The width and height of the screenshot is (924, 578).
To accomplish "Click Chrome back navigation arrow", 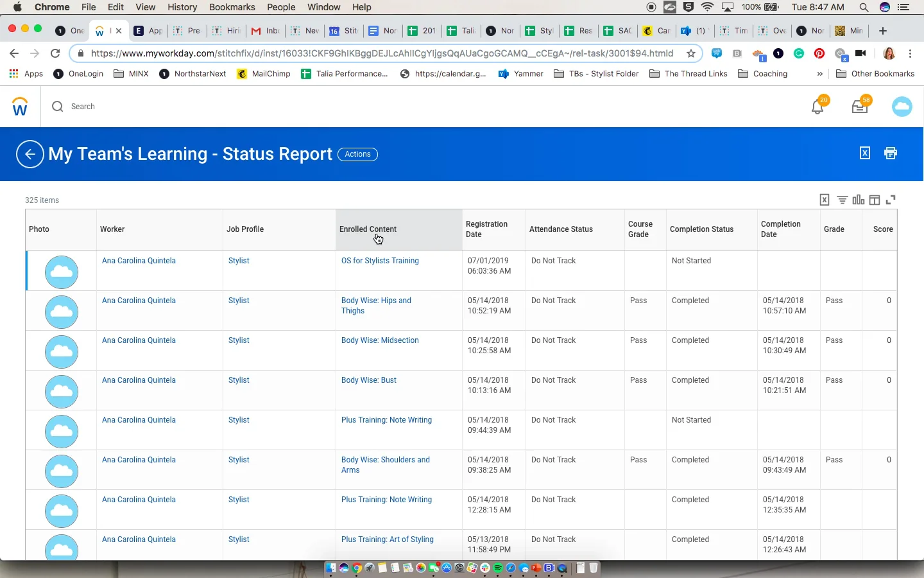I will tap(14, 53).
